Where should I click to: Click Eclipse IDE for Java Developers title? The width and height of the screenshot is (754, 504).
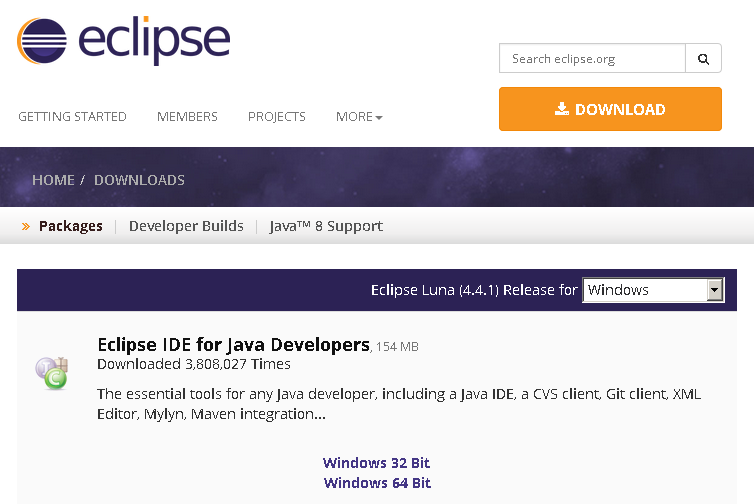(234, 345)
